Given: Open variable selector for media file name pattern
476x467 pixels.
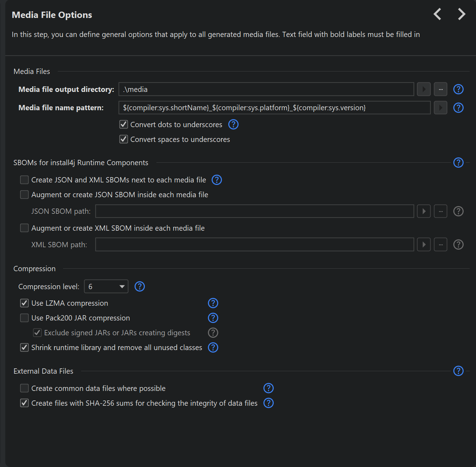Looking at the screenshot, I should (440, 108).
